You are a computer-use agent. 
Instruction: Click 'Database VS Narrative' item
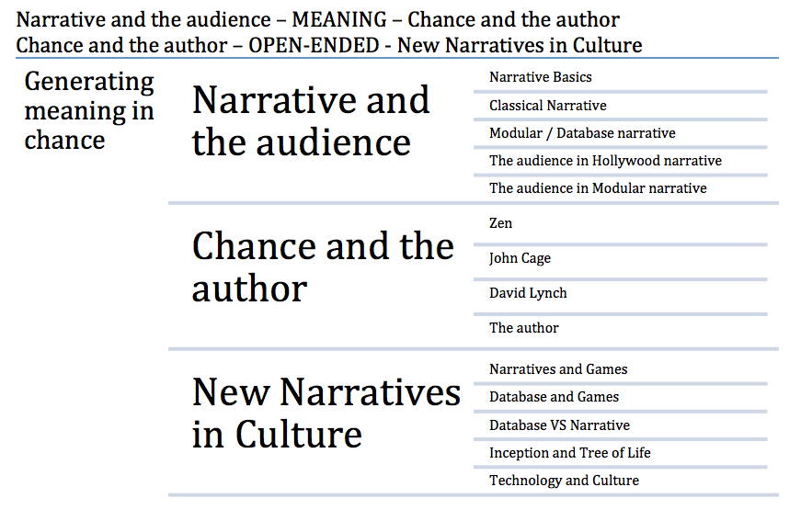pyautogui.click(x=559, y=425)
